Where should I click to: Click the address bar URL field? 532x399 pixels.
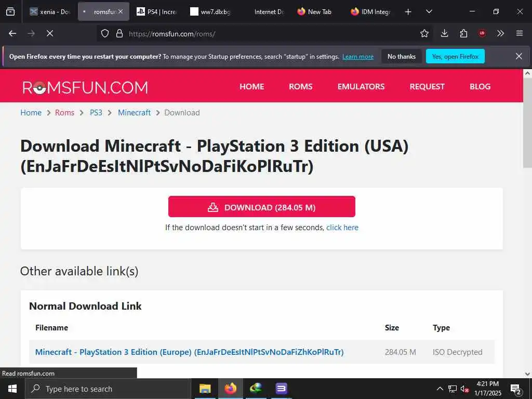[x=264, y=34]
